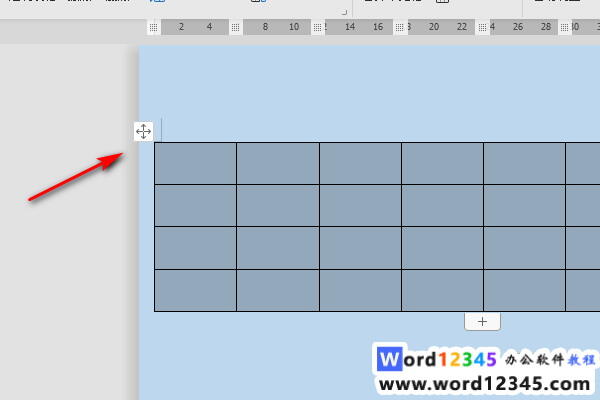This screenshot has height=400, width=600.
Task: Click the plus button to insert a row
Action: tap(482, 322)
